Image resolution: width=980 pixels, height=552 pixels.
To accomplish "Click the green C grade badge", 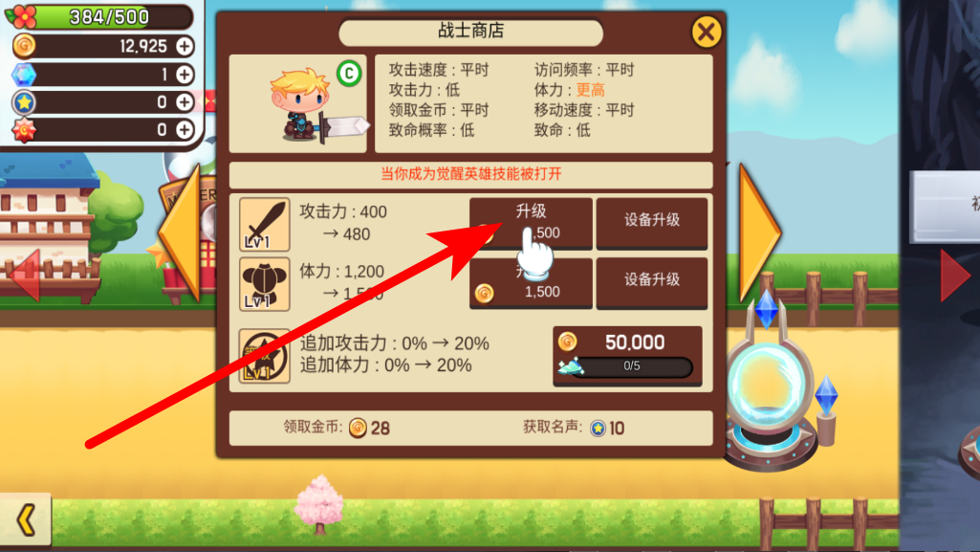I will pos(349,74).
